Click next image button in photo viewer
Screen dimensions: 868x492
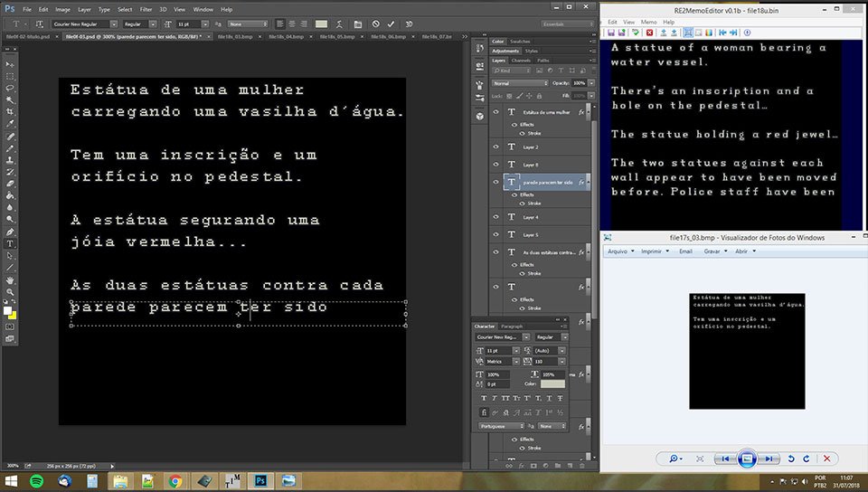769,459
